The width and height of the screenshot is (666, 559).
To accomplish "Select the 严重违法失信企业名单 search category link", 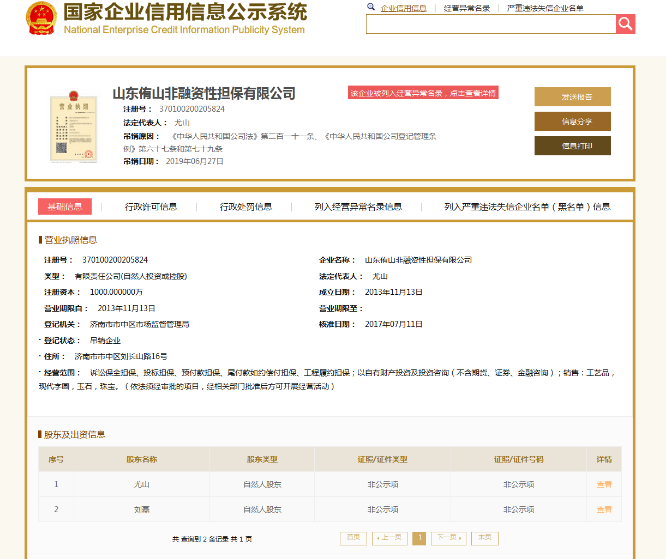I will point(545,8).
